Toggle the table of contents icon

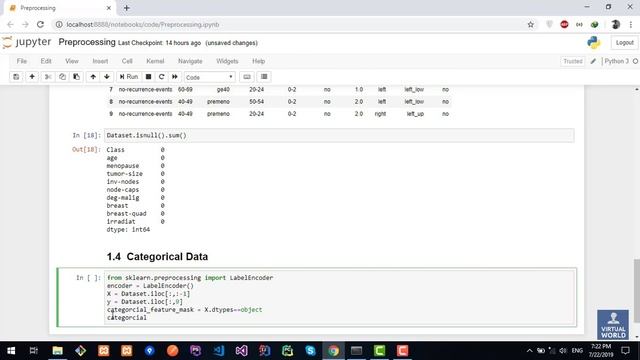[x=264, y=77]
